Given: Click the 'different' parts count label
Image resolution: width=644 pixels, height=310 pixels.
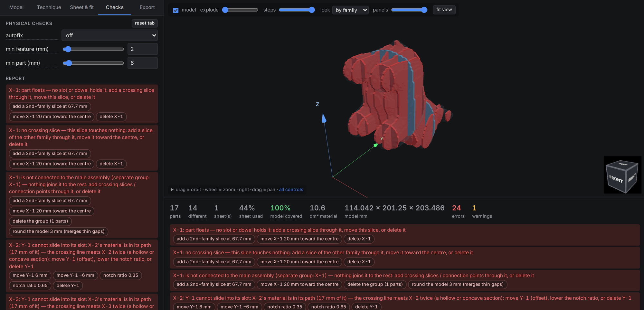Looking at the screenshot, I should tap(197, 216).
